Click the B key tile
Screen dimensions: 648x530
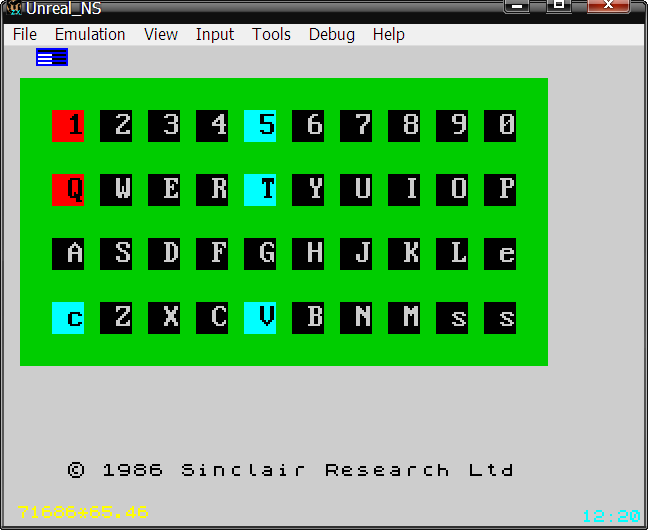[x=308, y=318]
